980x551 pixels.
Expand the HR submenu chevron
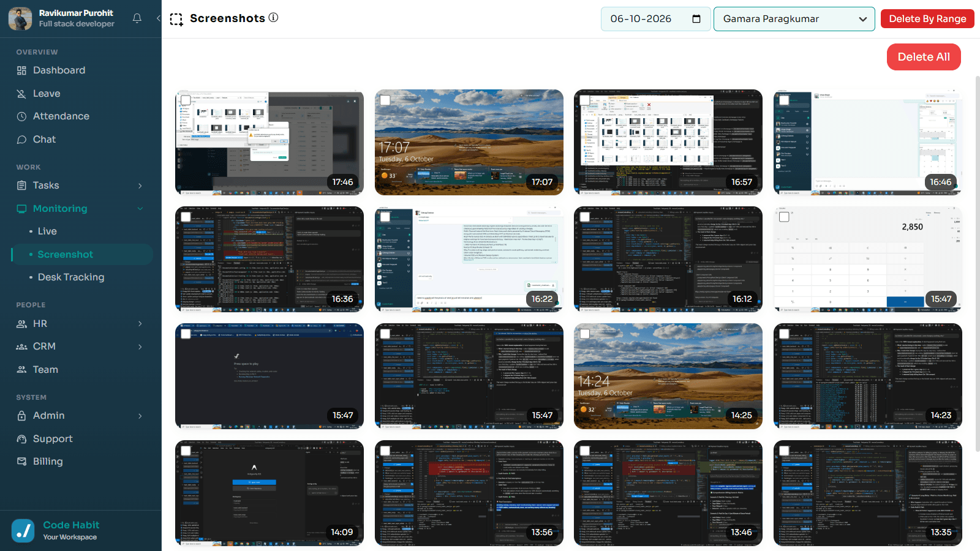pyautogui.click(x=140, y=324)
